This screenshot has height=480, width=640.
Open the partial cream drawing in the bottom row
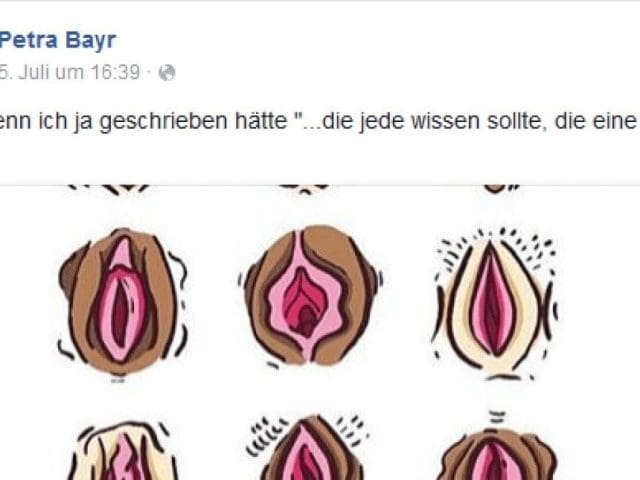tap(122, 451)
